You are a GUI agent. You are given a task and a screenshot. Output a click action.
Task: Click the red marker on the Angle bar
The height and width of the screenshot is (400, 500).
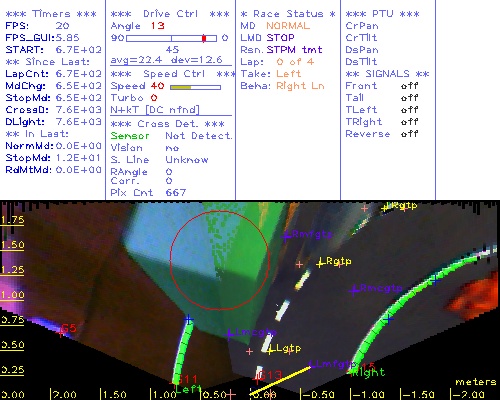204,38
